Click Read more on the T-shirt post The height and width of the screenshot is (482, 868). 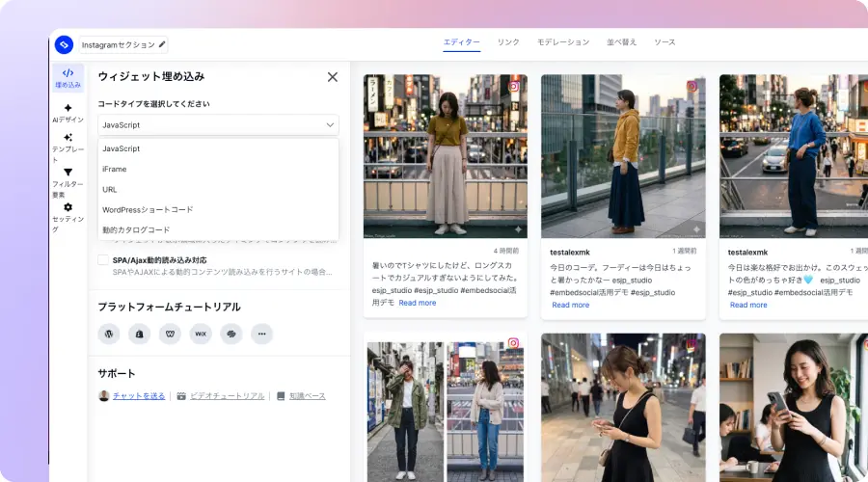click(x=418, y=303)
